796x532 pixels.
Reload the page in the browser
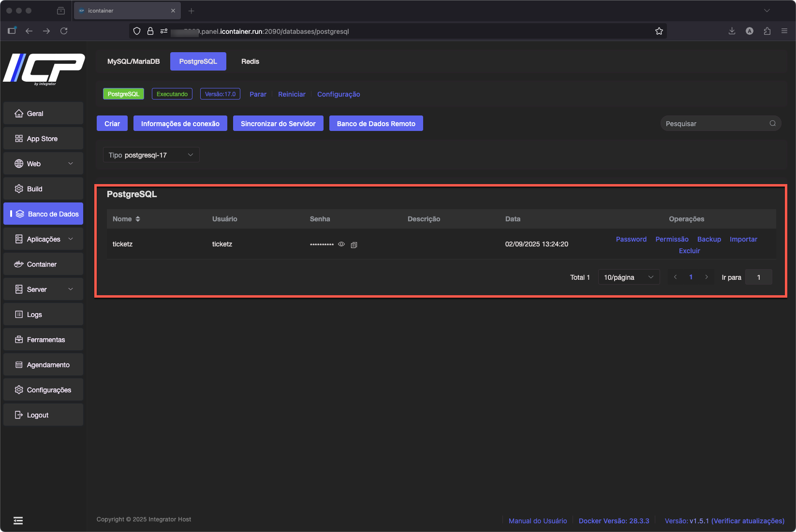tap(64, 31)
